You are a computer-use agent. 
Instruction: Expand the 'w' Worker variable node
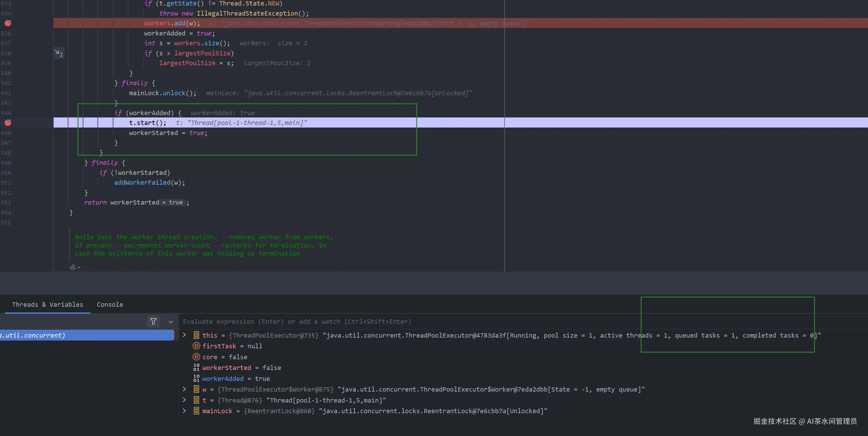184,389
